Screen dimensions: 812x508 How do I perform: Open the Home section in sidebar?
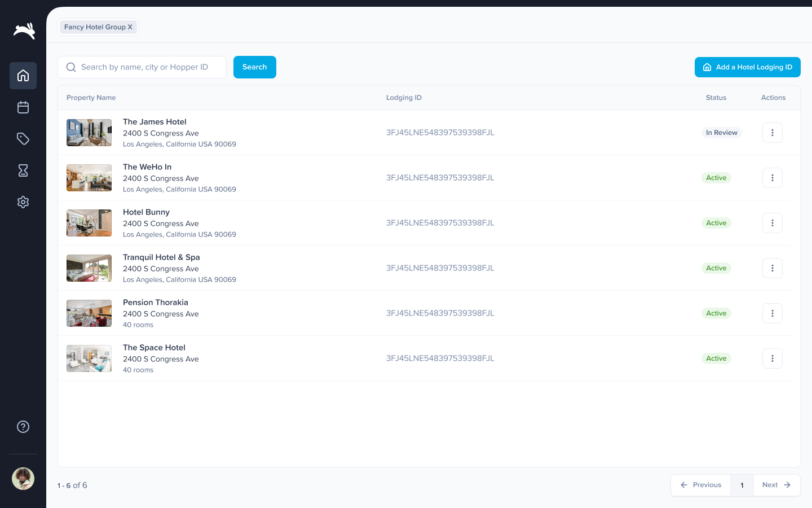pyautogui.click(x=23, y=76)
